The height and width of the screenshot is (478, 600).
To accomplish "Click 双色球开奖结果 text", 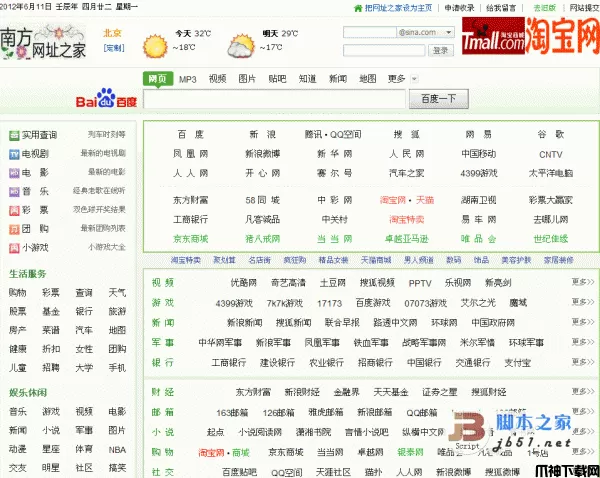I will pos(99,210).
